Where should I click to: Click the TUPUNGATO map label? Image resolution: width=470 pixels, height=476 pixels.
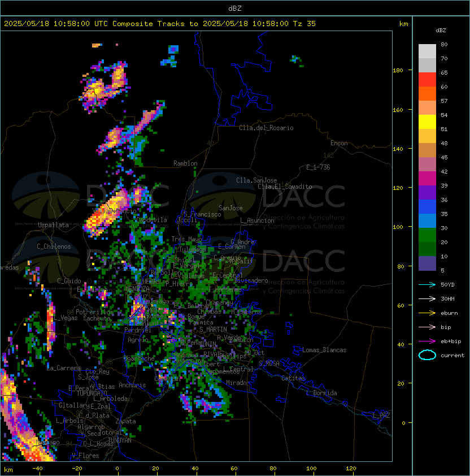pos(92,393)
